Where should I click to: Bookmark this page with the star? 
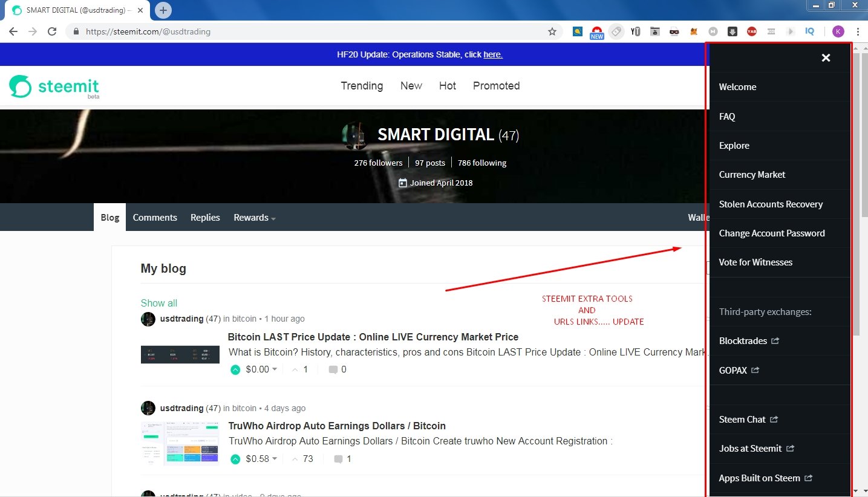(x=552, y=31)
